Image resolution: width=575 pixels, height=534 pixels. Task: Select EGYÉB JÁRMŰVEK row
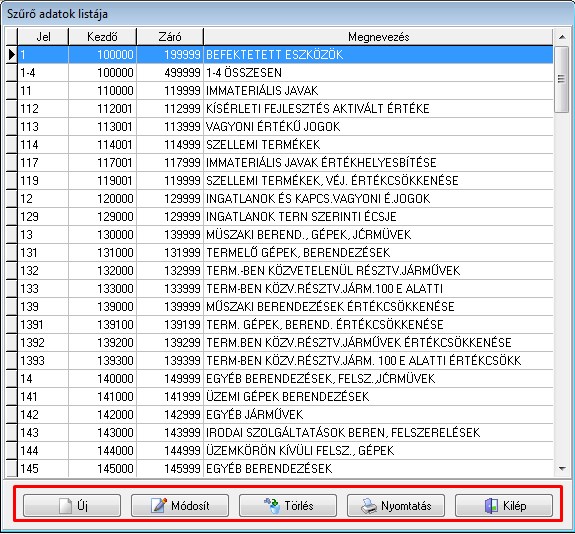(x=285, y=414)
